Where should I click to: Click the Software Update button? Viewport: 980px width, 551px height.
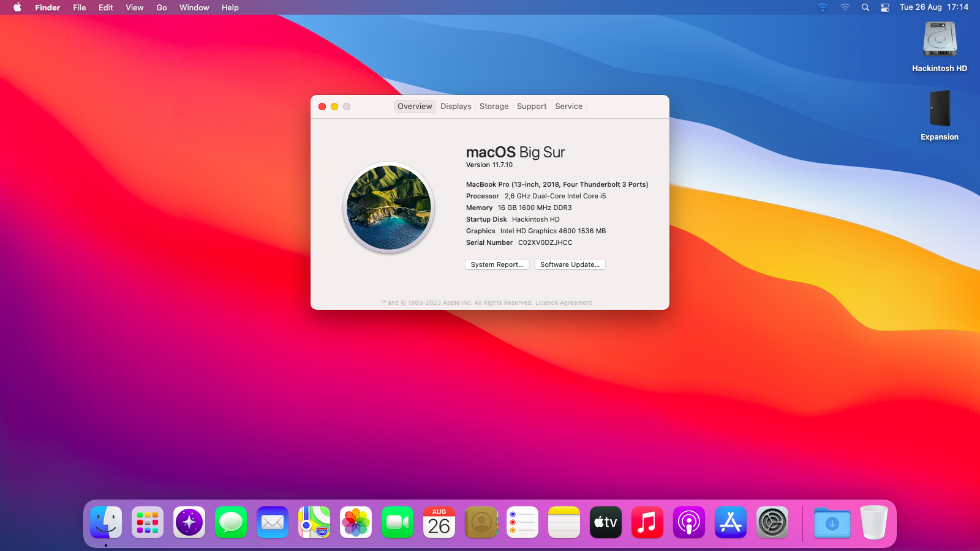click(570, 264)
